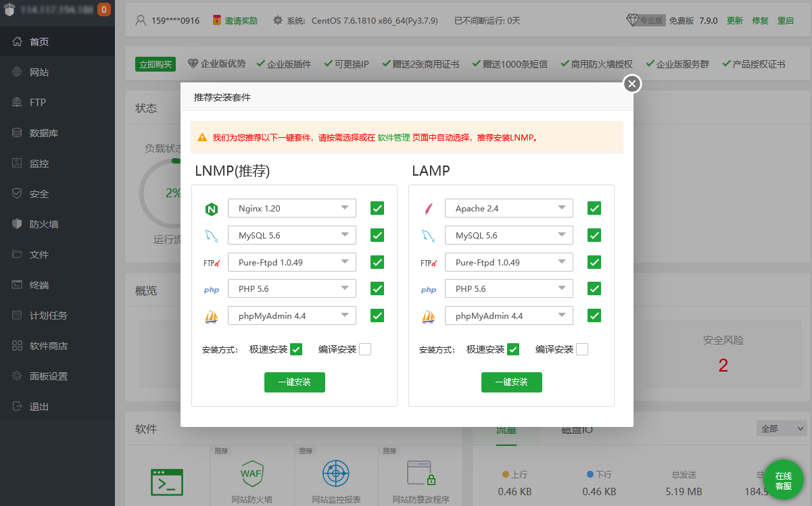Open the 在线客服 floating button
812x506 pixels.
tap(783, 480)
